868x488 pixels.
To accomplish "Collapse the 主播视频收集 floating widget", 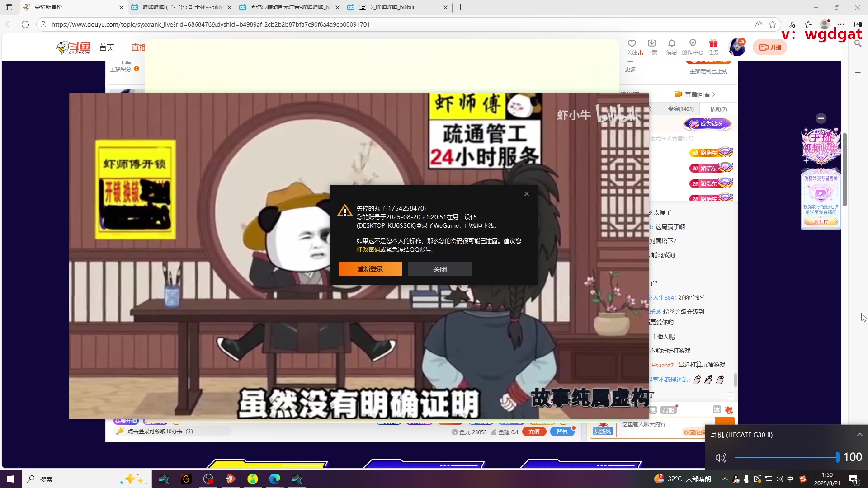I will coord(821,118).
